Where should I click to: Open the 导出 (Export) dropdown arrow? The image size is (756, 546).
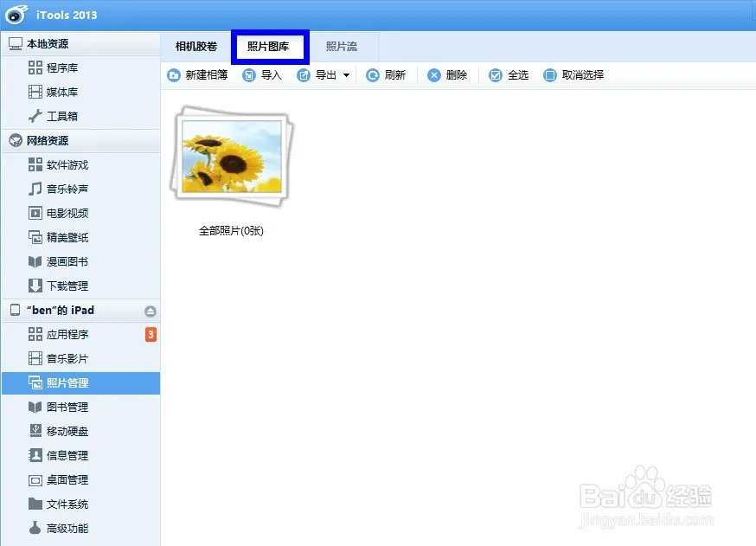point(348,75)
